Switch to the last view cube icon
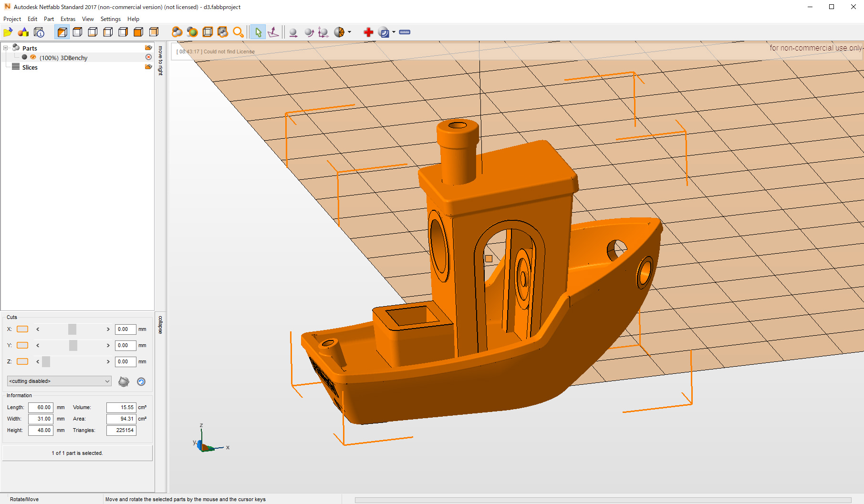This screenshot has width=864, height=504. [x=154, y=32]
